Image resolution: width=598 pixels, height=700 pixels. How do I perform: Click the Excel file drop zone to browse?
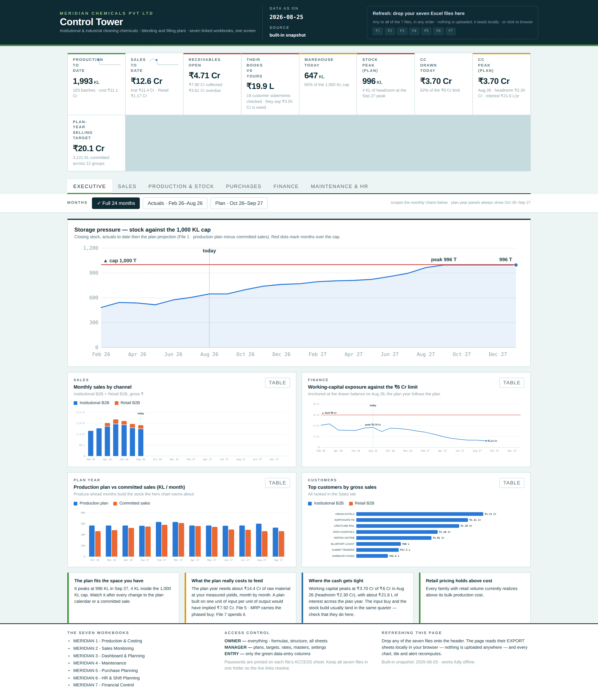(453, 23)
